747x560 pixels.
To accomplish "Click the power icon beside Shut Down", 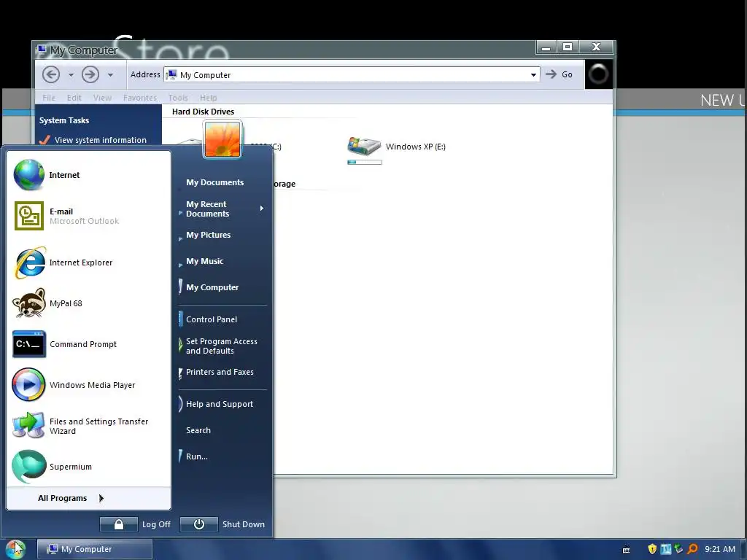I will [199, 524].
